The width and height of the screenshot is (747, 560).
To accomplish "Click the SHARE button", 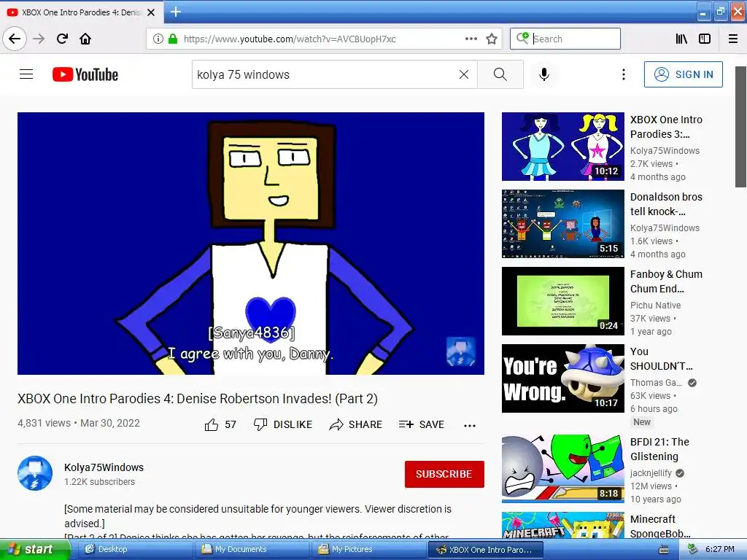I will click(356, 424).
